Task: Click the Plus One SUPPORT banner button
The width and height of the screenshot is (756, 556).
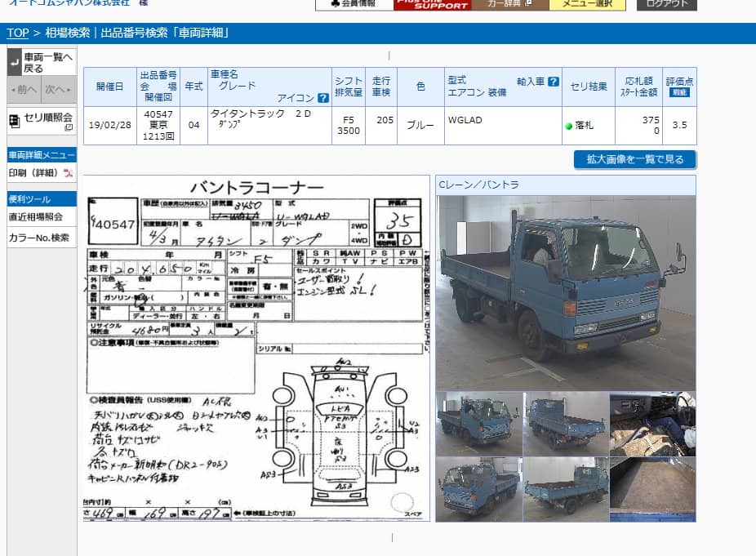Action: [431, 4]
